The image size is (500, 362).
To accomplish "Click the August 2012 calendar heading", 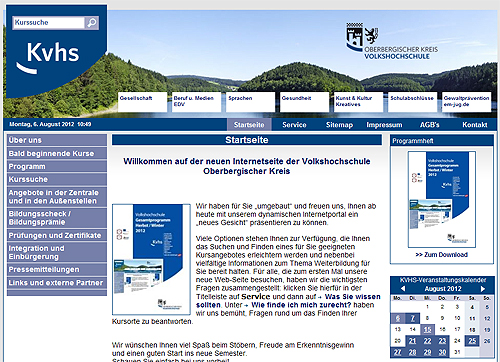I will [443, 289].
